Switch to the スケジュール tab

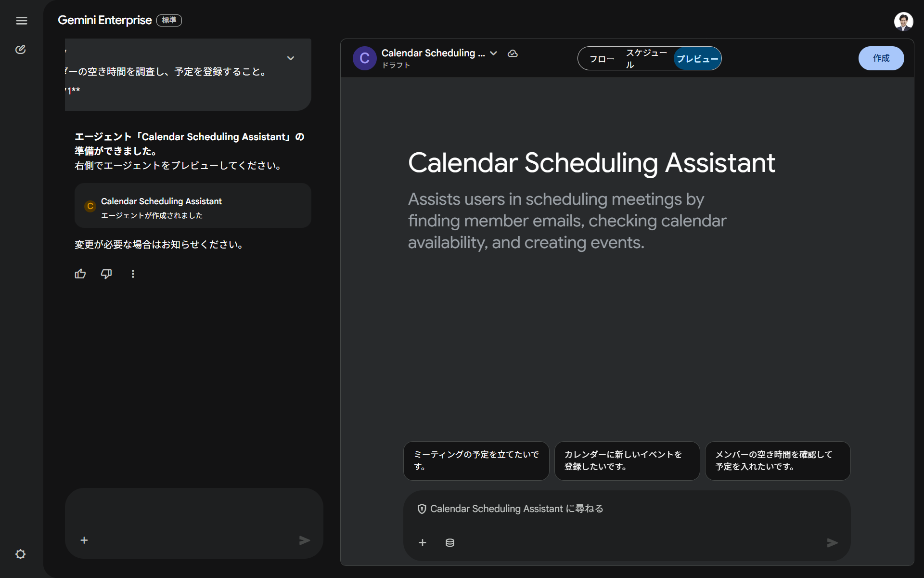pos(646,58)
